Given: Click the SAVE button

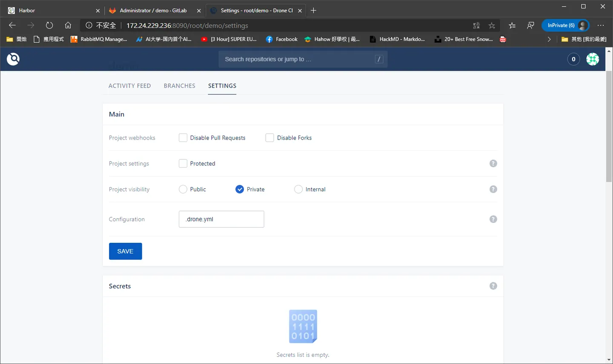Looking at the screenshot, I should 126,251.
